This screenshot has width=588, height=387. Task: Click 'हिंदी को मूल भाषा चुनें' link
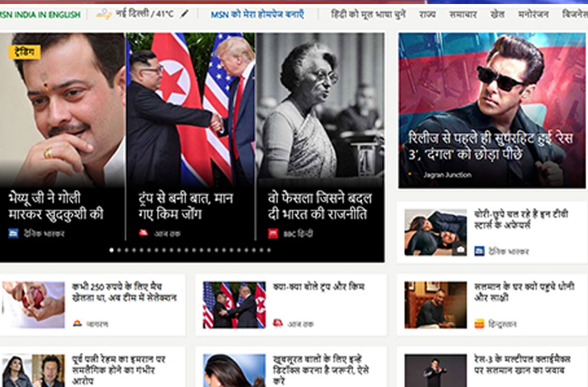pos(368,14)
